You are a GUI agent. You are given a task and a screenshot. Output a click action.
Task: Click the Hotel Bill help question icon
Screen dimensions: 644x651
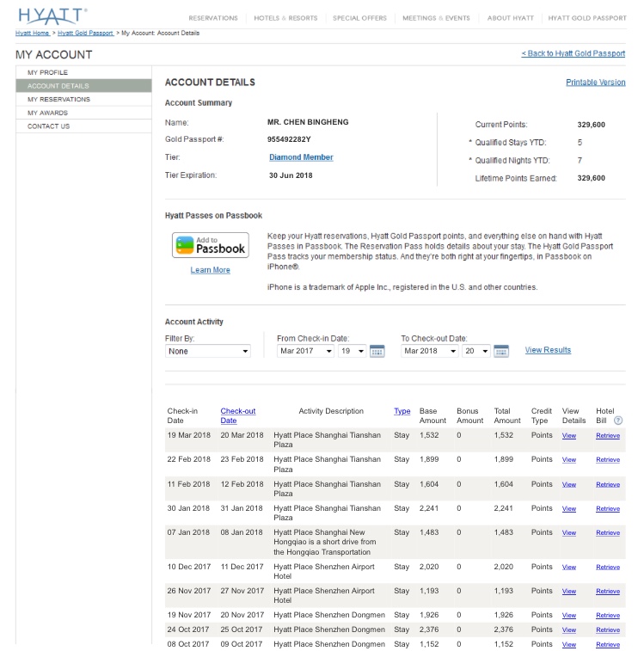coord(618,421)
